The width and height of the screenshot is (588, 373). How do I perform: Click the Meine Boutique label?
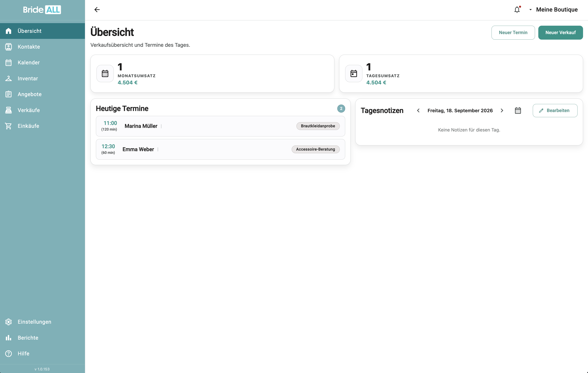pyautogui.click(x=557, y=10)
